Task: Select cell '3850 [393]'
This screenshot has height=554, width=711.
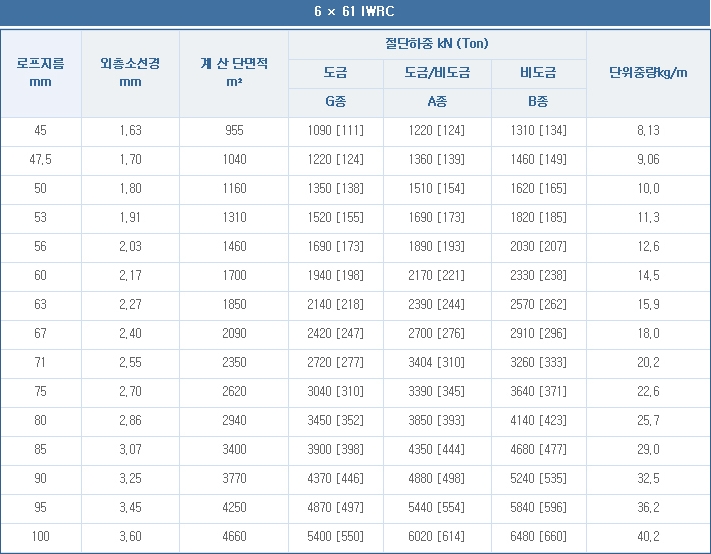Action: (x=437, y=420)
